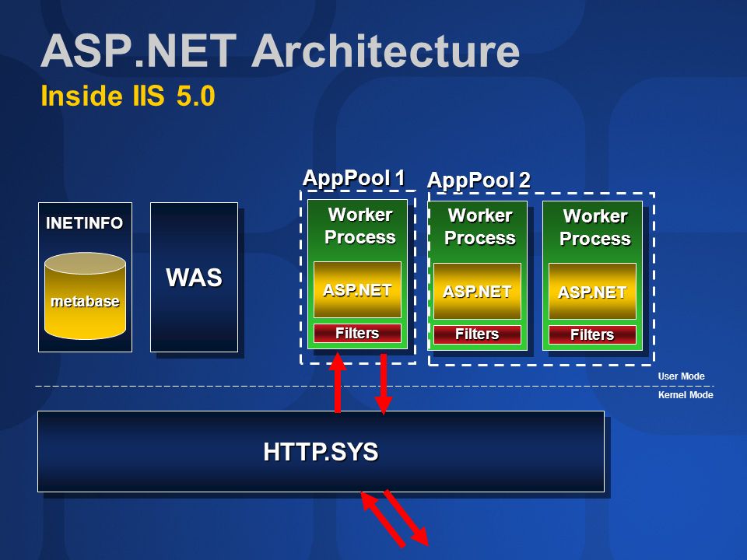Click Filters bar of AppPool 2's second worker

click(x=592, y=334)
